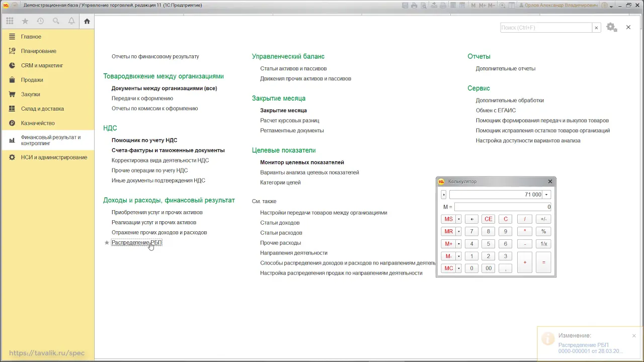Click the window layout icon in title bar
644x362 pixels.
coord(512,5)
